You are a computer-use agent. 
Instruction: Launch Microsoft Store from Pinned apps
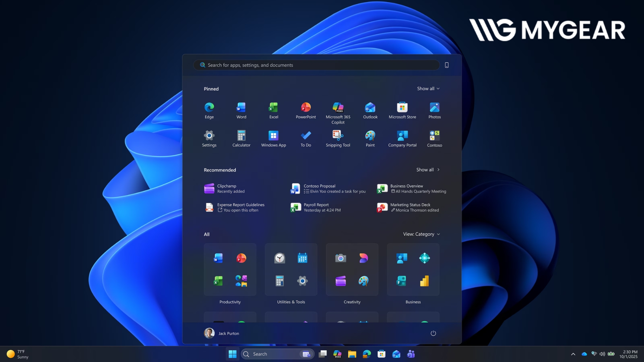[x=402, y=111]
